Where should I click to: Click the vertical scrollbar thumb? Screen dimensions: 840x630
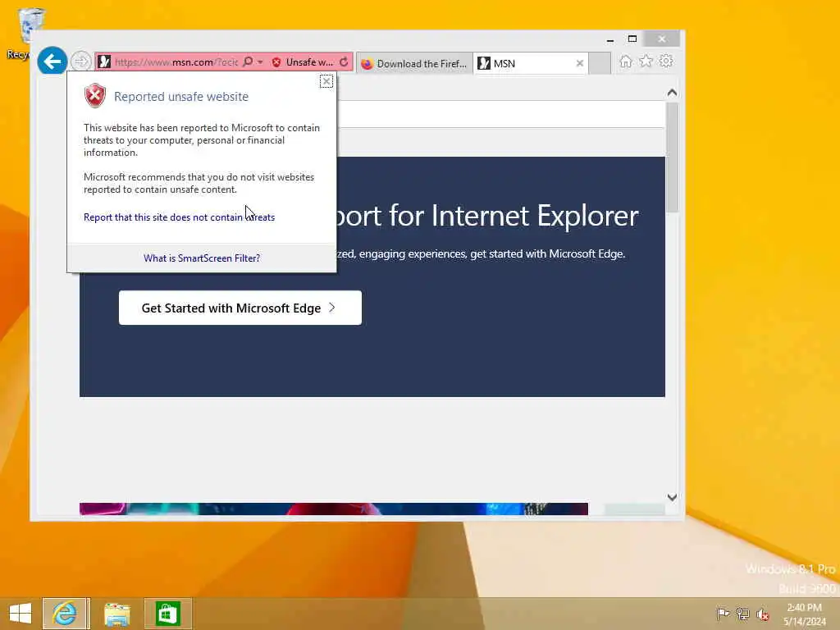click(x=673, y=157)
